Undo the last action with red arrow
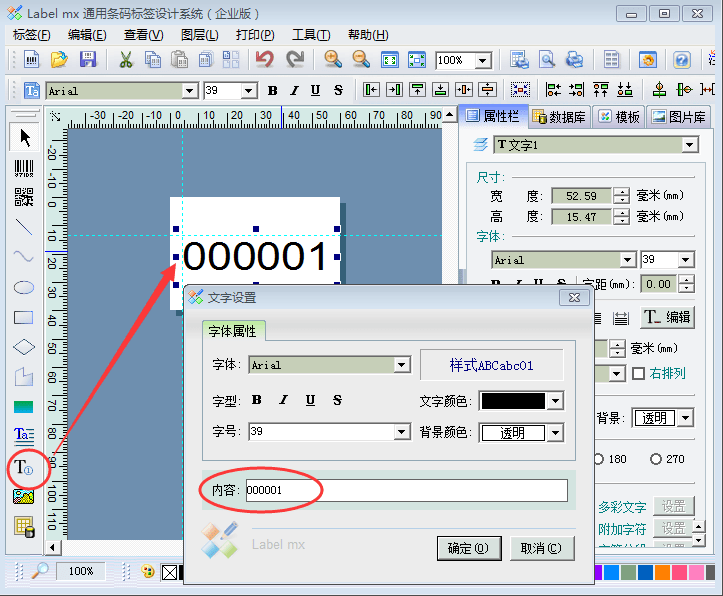This screenshot has width=723, height=596. (x=265, y=59)
